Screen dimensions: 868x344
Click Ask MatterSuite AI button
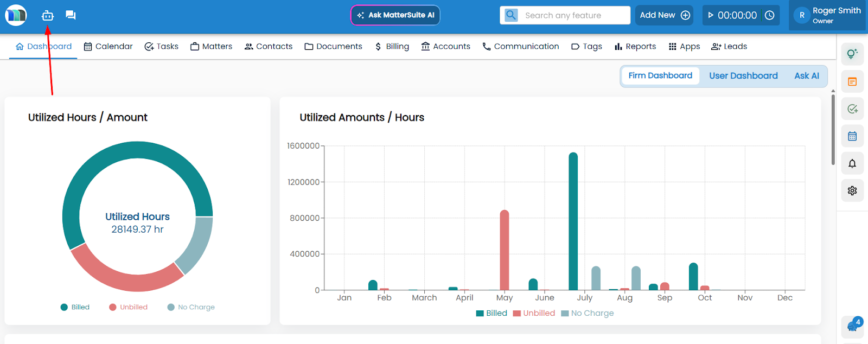point(395,15)
